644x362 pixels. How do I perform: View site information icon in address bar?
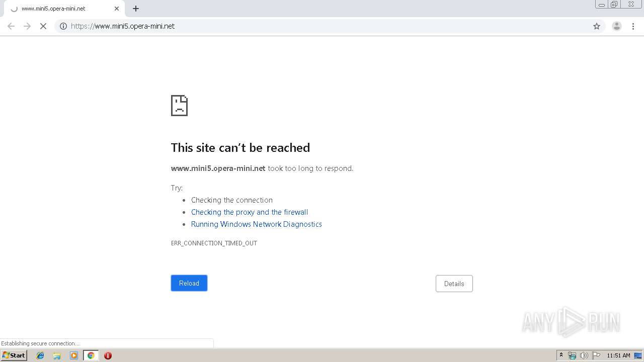coord(63,26)
